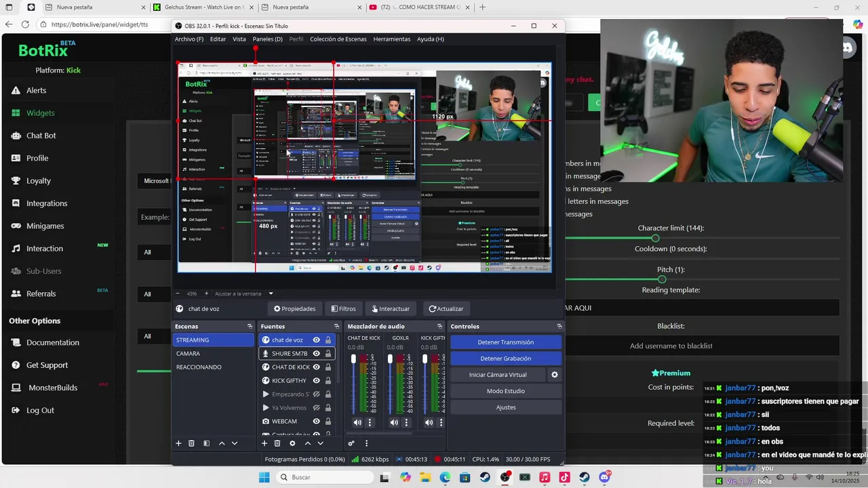Add a new scene with plus icon
The image size is (868, 488).
[178, 443]
